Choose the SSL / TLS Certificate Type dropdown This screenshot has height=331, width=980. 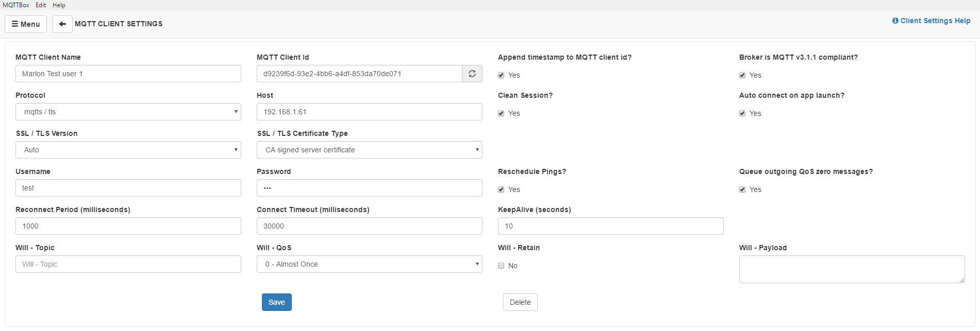pos(369,150)
